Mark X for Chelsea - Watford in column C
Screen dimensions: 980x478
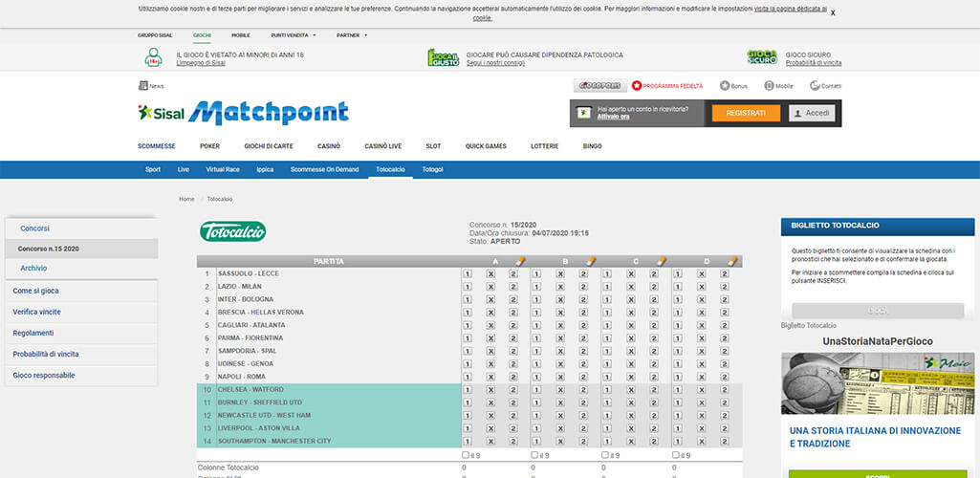click(631, 390)
